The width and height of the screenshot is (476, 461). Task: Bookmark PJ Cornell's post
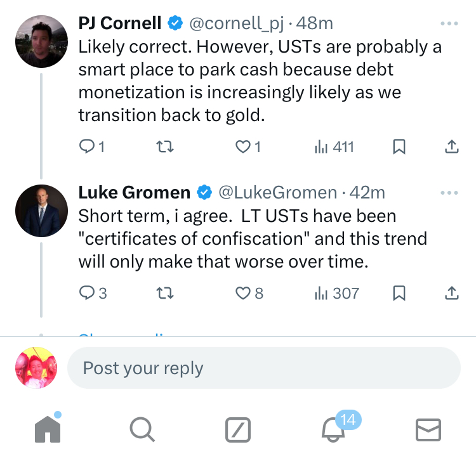399,147
